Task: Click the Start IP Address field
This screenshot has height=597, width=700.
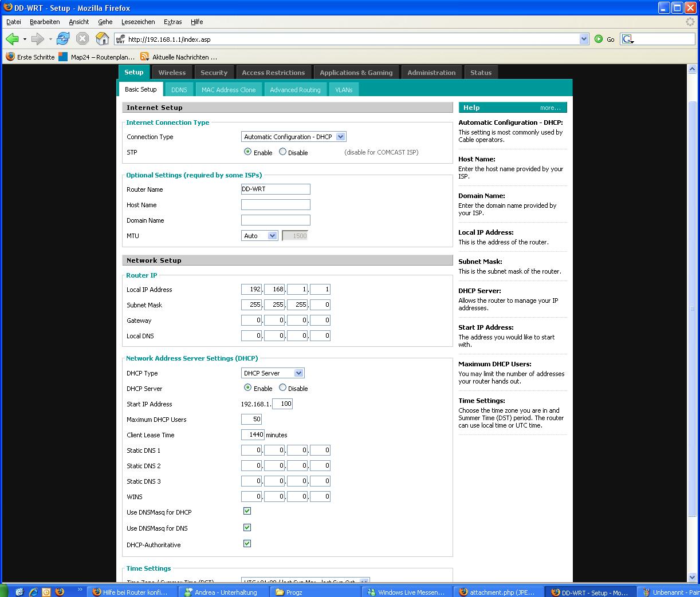Action: tap(283, 404)
